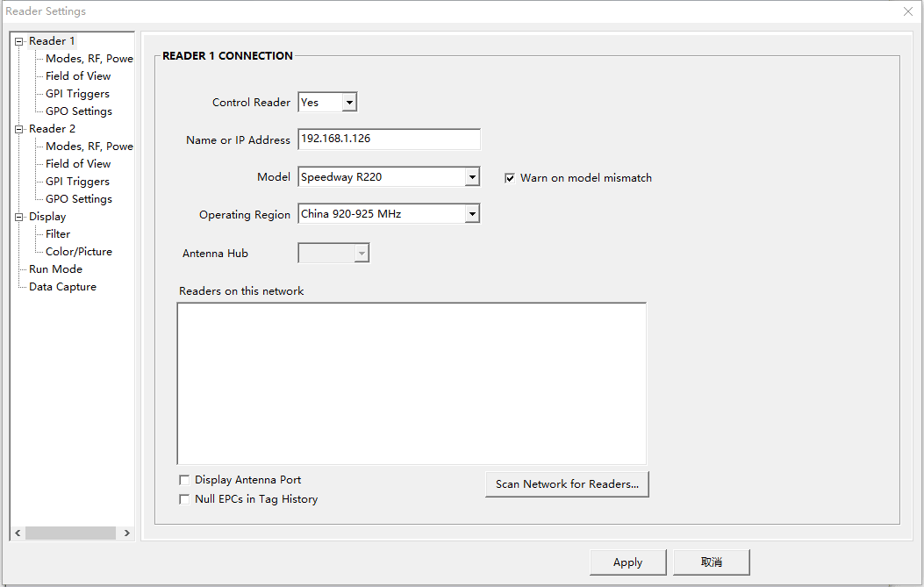Open the Operating Region dropdown
The height and width of the screenshot is (587, 924).
pyautogui.click(x=472, y=214)
